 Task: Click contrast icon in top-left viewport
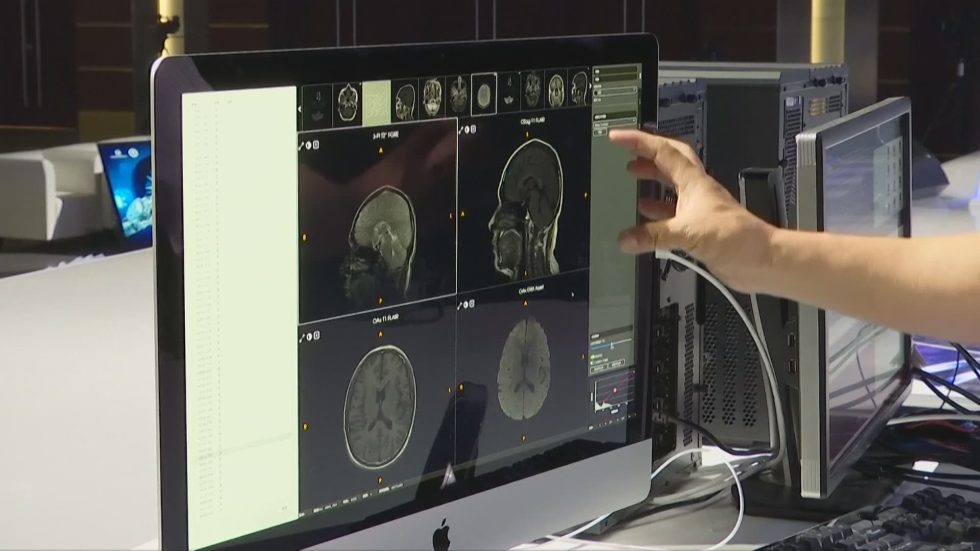click(x=308, y=145)
